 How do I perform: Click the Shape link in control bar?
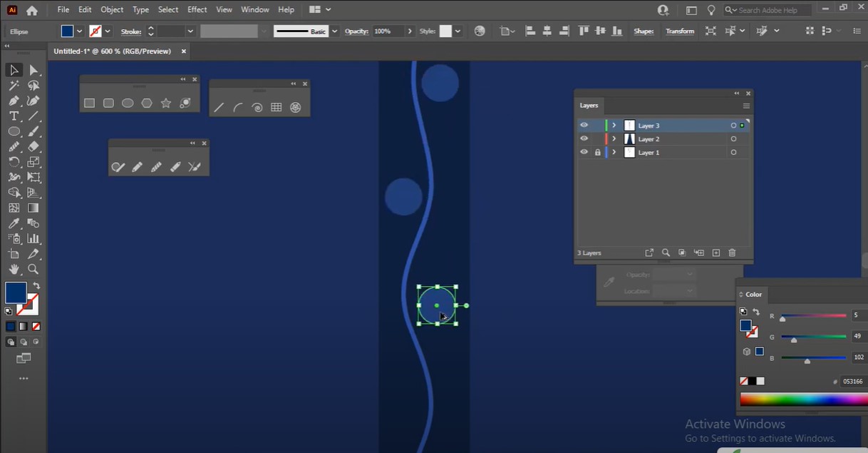tap(643, 31)
